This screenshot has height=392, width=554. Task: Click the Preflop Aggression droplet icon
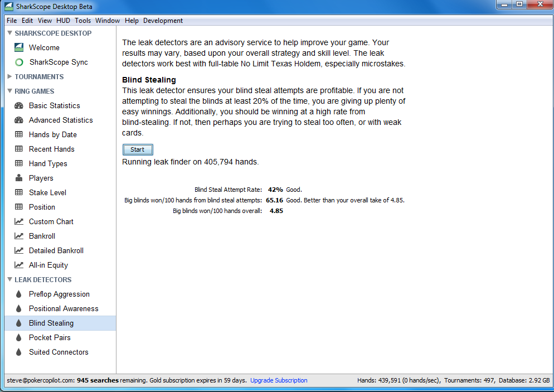tap(19, 294)
